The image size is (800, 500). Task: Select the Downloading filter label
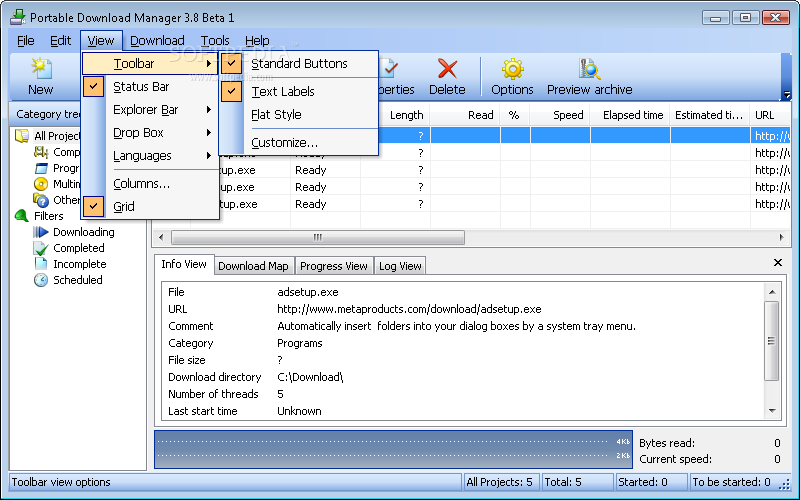(x=84, y=232)
